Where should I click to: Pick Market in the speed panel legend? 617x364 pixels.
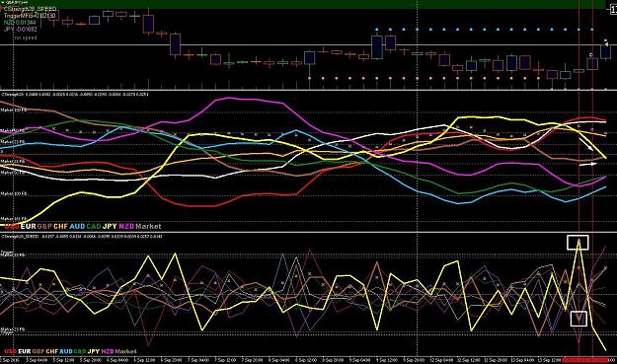(x=126, y=351)
